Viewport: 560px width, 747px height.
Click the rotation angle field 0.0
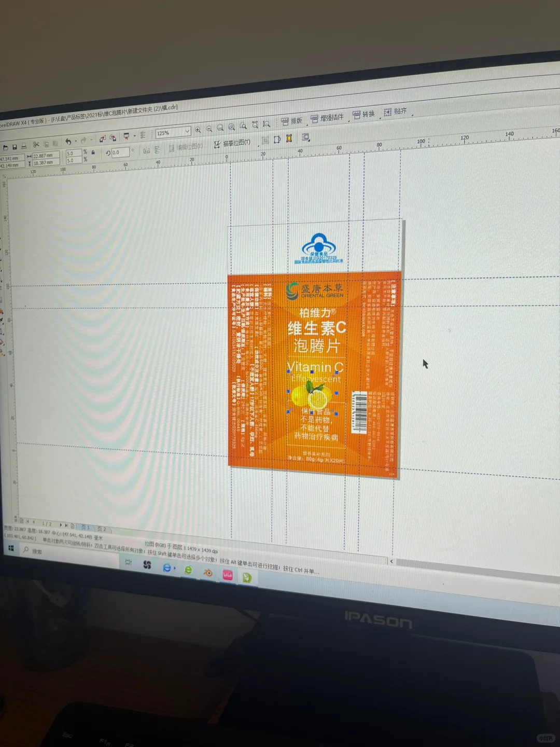pyautogui.click(x=120, y=152)
